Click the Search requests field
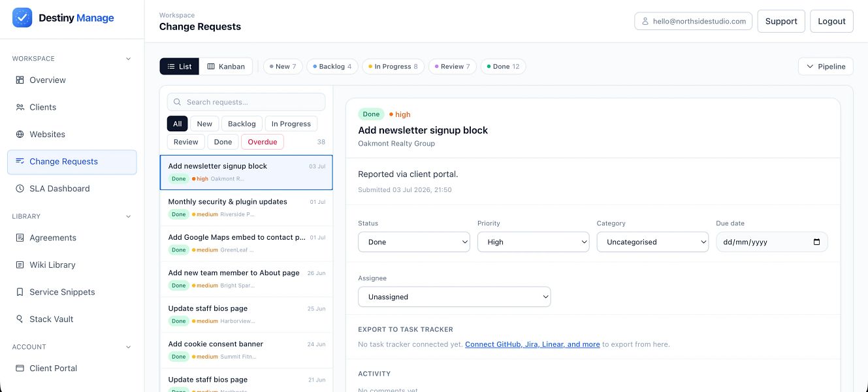 click(x=246, y=102)
